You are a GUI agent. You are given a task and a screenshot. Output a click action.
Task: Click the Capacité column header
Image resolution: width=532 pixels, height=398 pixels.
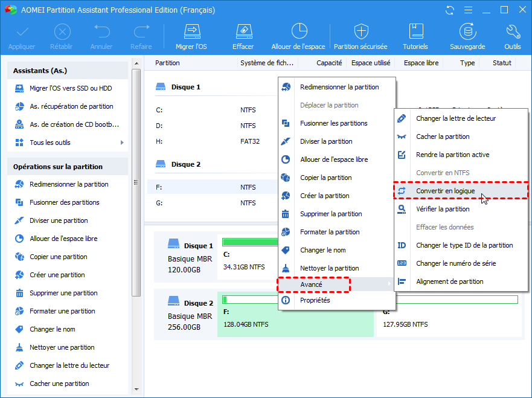pos(329,63)
